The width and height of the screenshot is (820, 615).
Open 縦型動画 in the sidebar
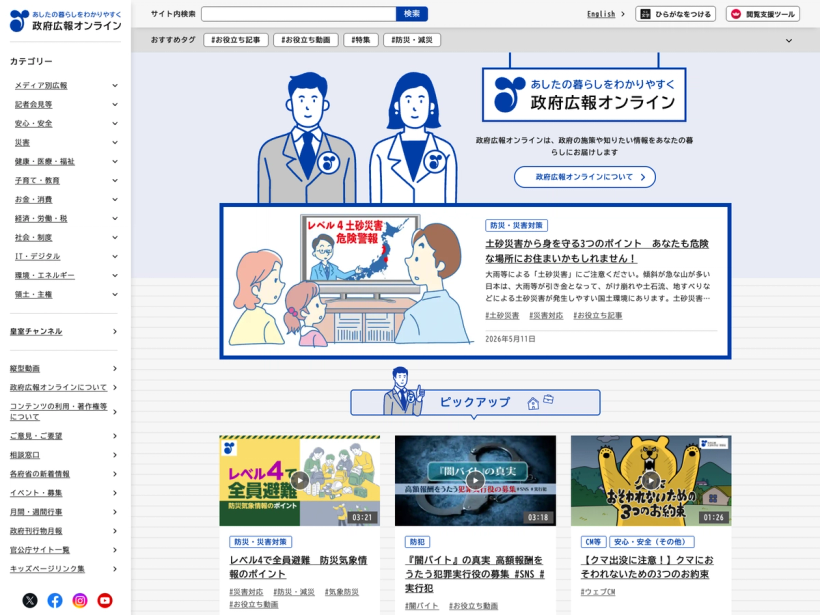63,369
